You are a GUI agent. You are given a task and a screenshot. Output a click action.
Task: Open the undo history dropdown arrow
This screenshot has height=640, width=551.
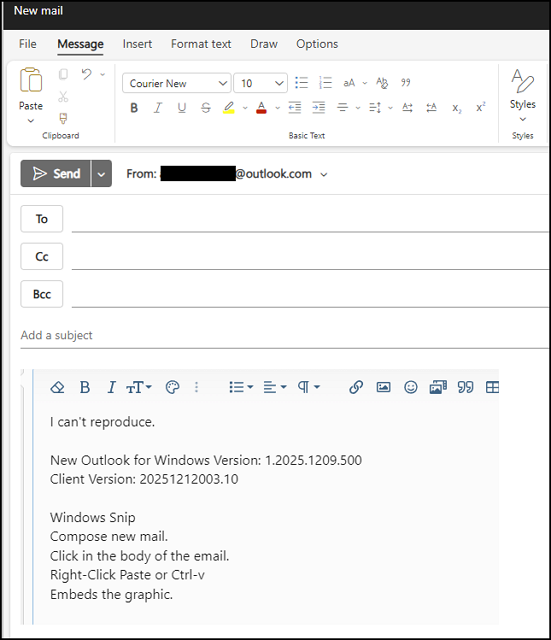coord(102,75)
